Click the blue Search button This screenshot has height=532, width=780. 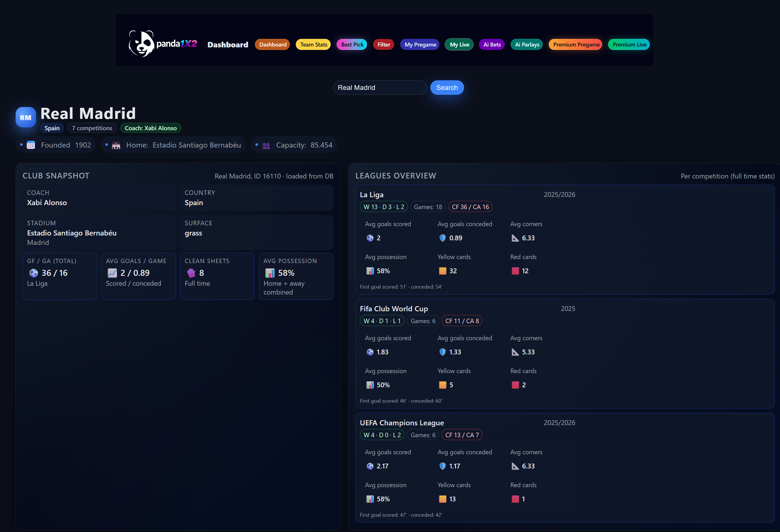447,88
